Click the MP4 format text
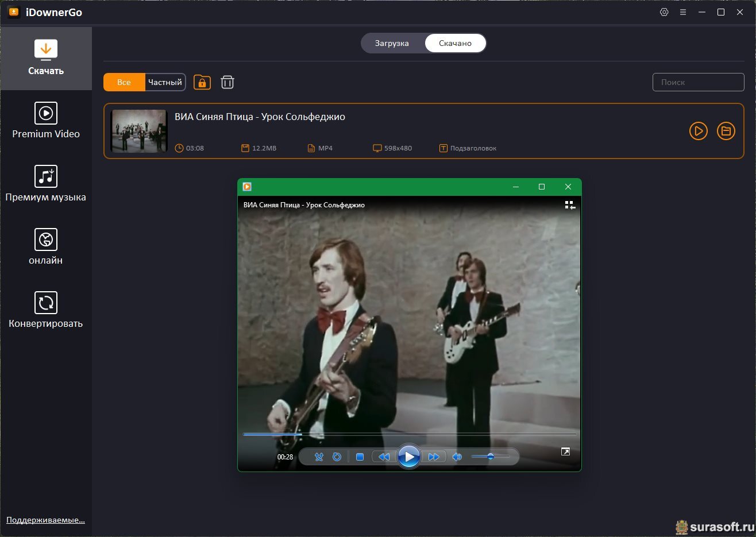Viewport: 756px width, 537px height. click(325, 148)
